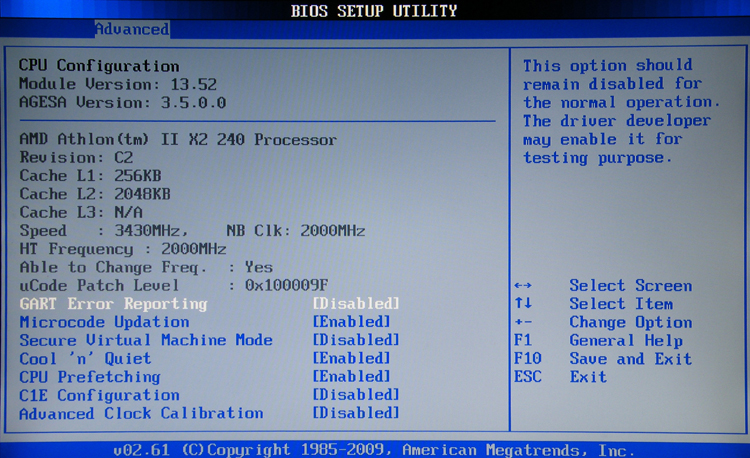This screenshot has width=750, height=458.
Task: Click the up-down arrows Select Item icon
Action: click(523, 304)
